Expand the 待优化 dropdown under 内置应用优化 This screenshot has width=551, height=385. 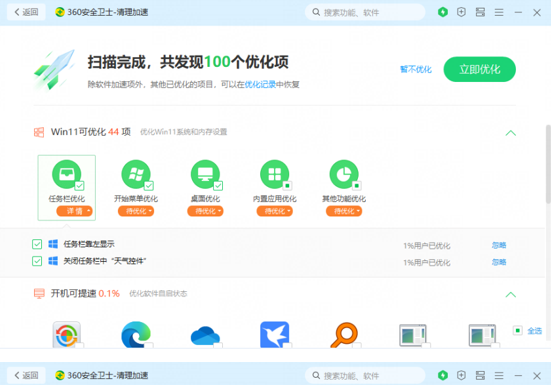tap(274, 211)
